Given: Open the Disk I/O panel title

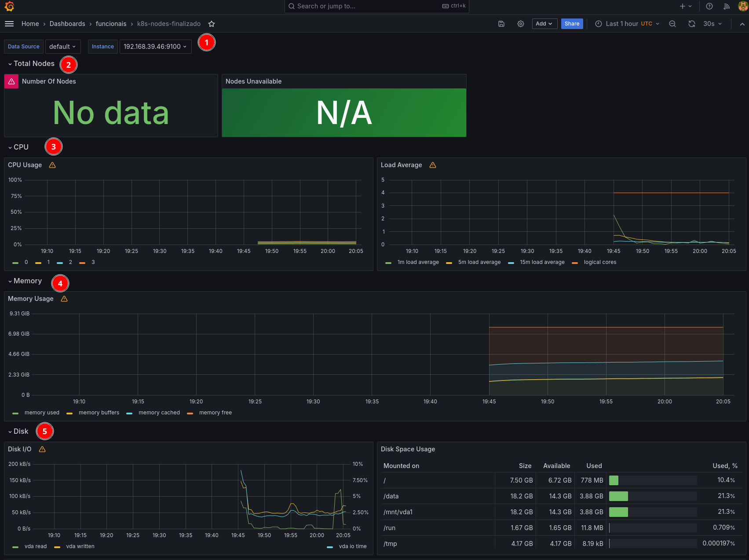Looking at the screenshot, I should [x=20, y=449].
